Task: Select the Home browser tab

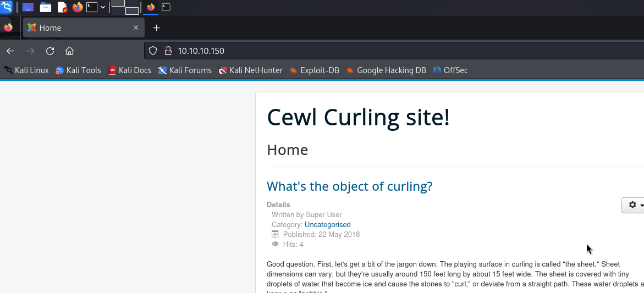Action: (x=77, y=27)
